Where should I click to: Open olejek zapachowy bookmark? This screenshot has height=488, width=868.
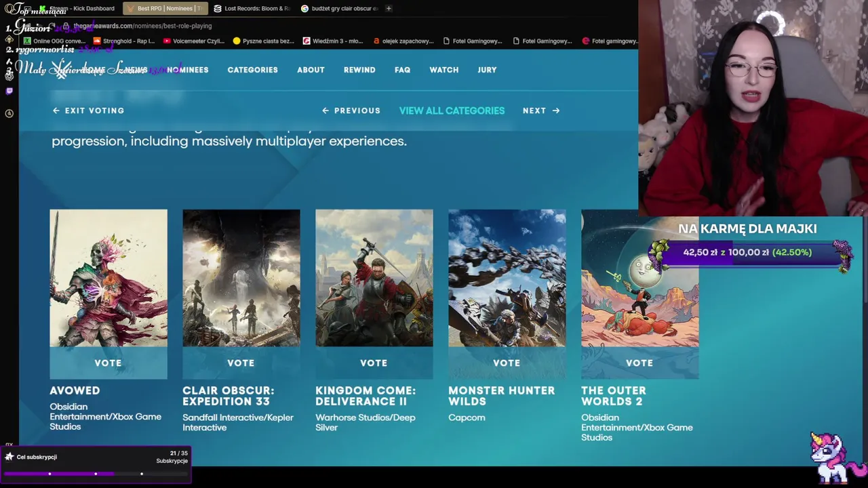point(402,41)
